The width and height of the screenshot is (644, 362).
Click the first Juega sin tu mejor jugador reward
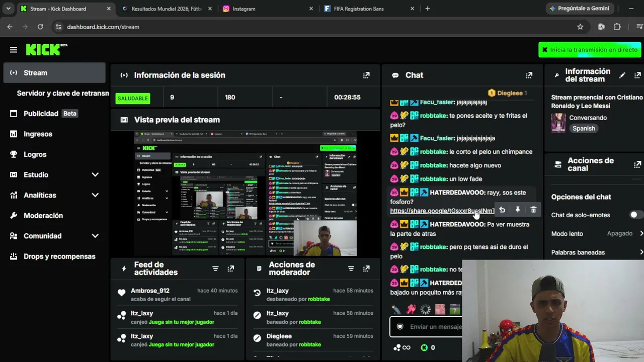coord(182,322)
